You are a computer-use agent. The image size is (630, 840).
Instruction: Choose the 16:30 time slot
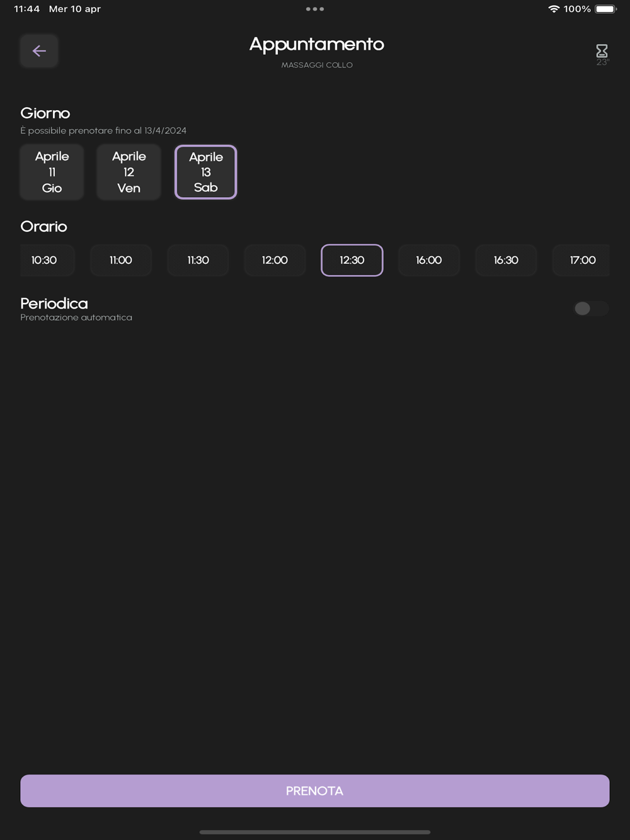pyautogui.click(x=506, y=260)
